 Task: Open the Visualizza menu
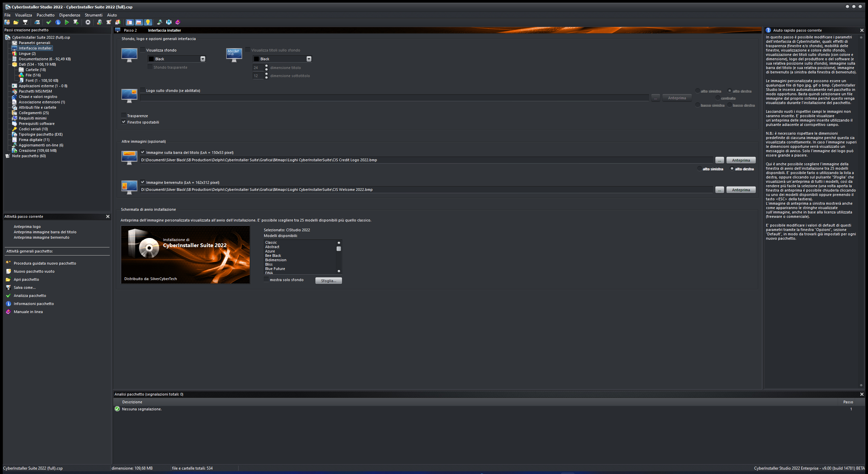[x=24, y=15]
